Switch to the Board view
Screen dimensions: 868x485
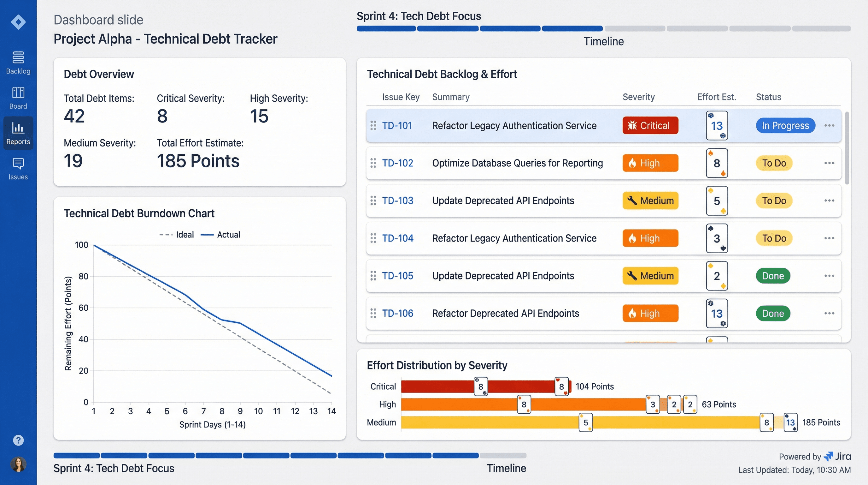pos(18,98)
